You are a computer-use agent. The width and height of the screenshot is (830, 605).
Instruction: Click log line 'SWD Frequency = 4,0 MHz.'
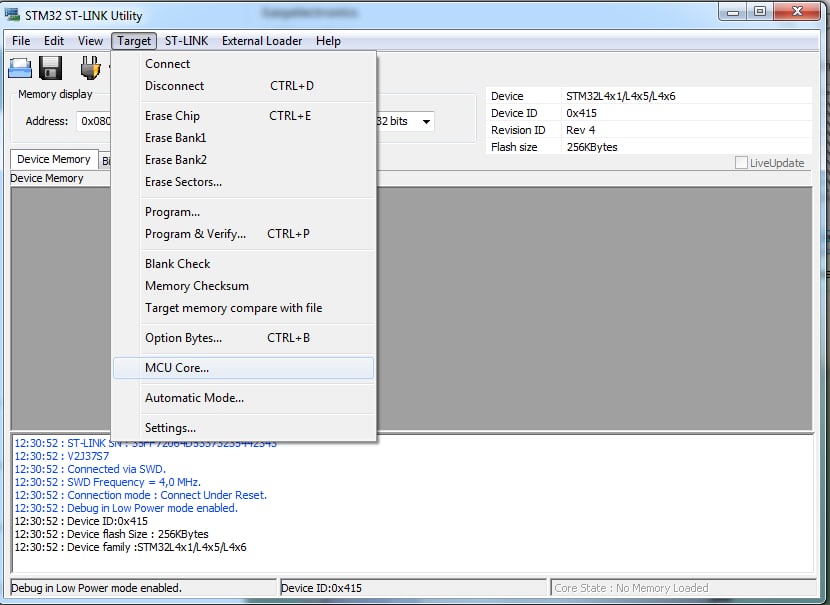[x=107, y=482]
